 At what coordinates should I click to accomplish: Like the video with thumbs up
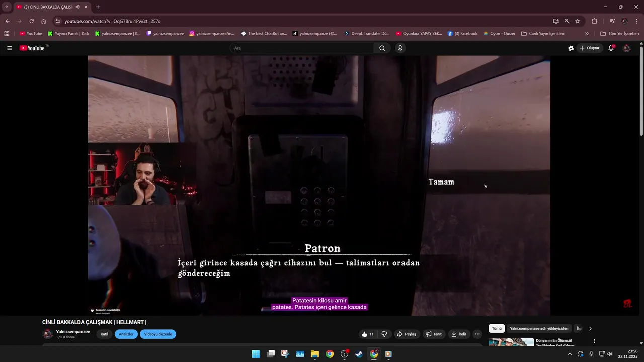368,334
